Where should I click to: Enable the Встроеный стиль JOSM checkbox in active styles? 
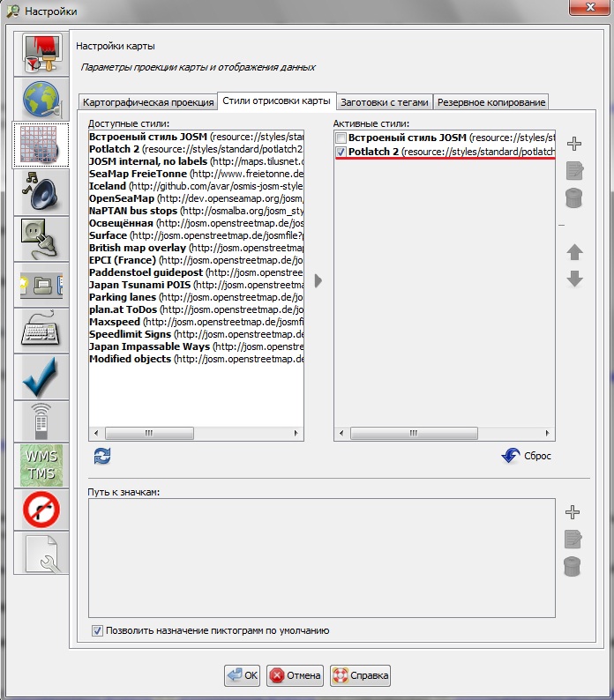341,138
